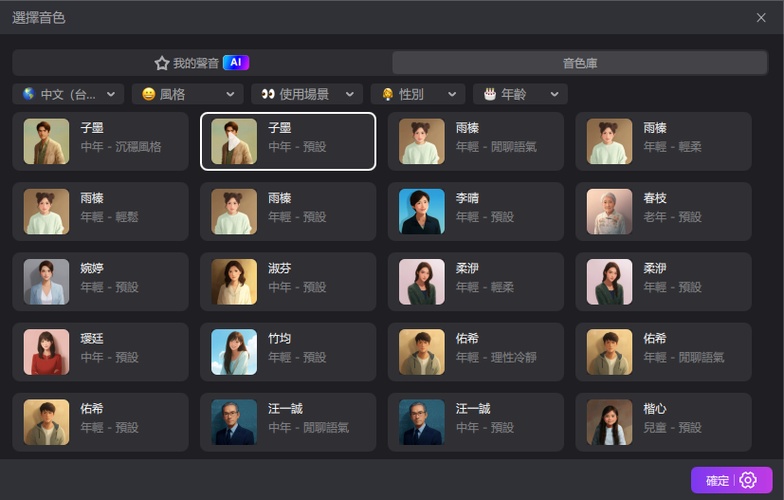Click the 李晴 name text
Viewport: 784px width, 500px height.
coord(467,198)
